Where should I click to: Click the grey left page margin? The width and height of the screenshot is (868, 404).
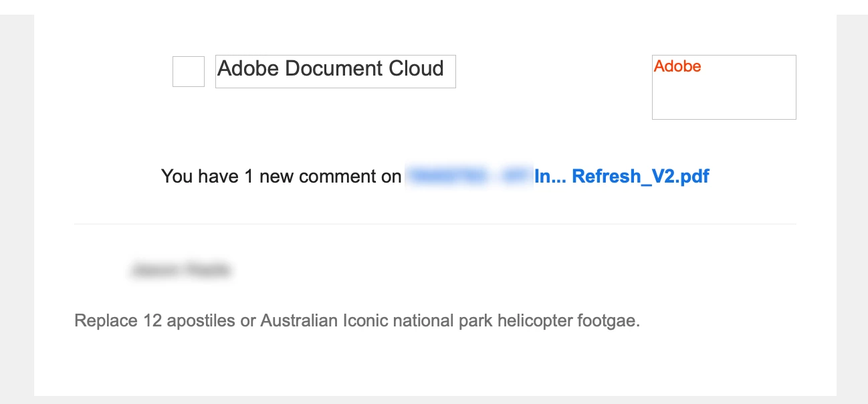tap(17, 201)
